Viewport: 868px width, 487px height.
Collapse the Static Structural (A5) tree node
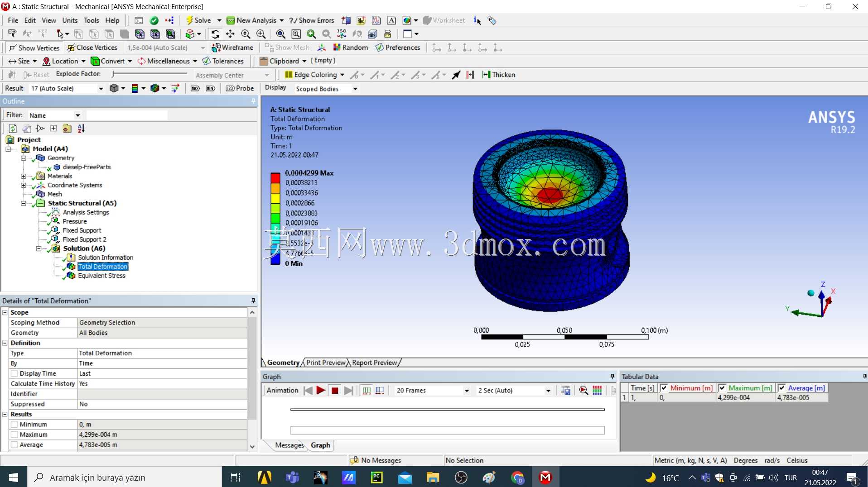[24, 203]
